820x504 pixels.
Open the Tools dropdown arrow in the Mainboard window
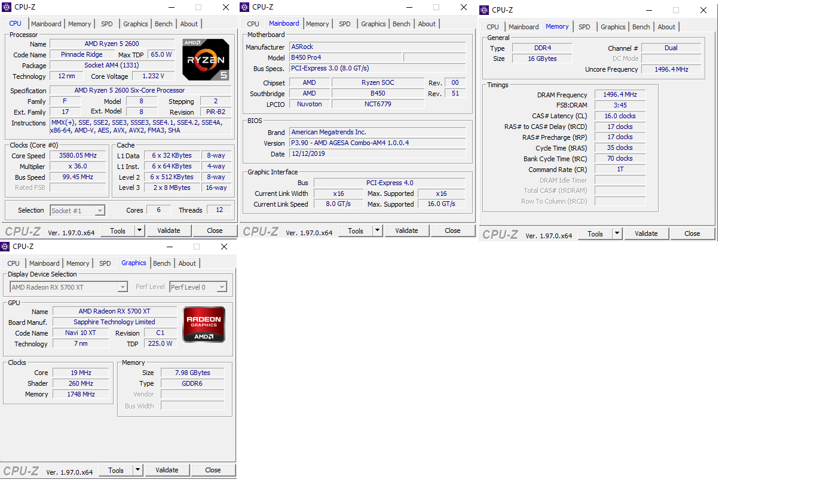click(378, 231)
